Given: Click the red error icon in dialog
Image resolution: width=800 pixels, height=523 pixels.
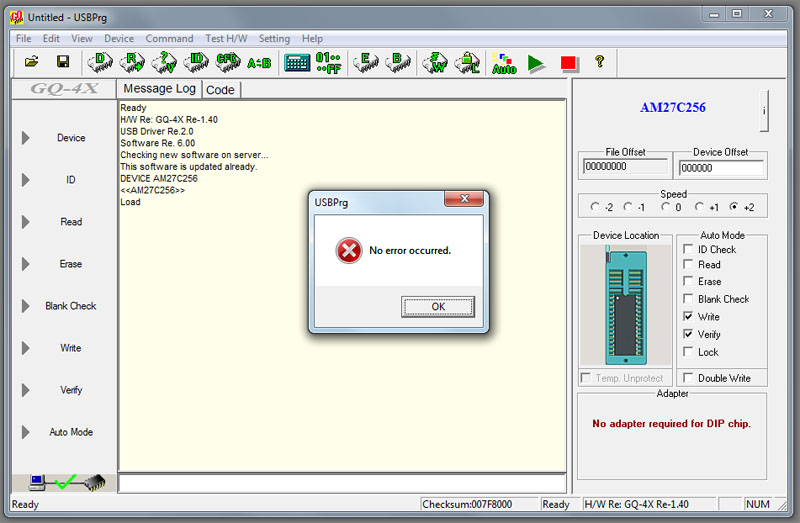Looking at the screenshot, I should 349,251.
